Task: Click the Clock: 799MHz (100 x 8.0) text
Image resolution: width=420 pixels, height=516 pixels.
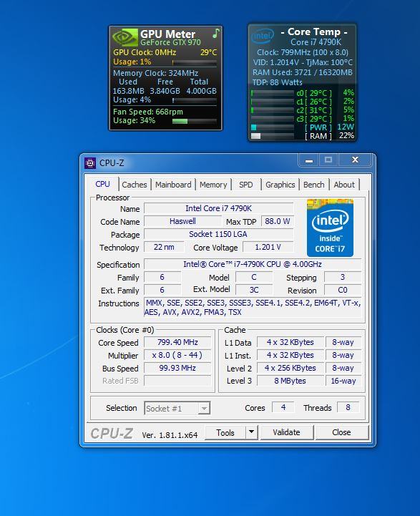Action: 302,52
